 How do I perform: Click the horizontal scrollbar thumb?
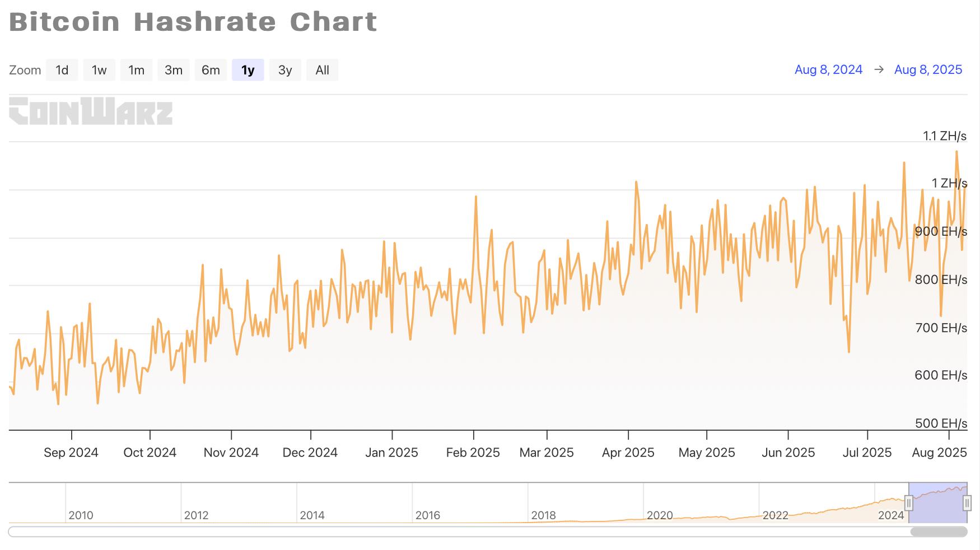939,532
